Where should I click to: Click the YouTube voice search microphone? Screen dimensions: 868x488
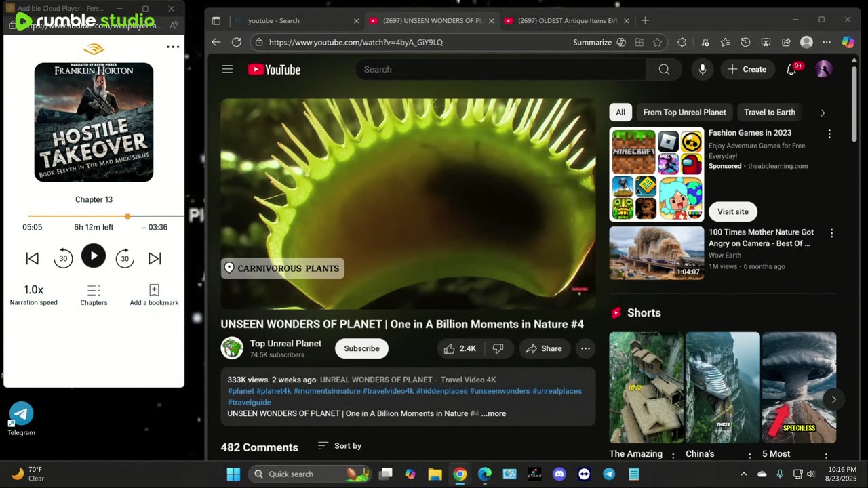(x=702, y=69)
